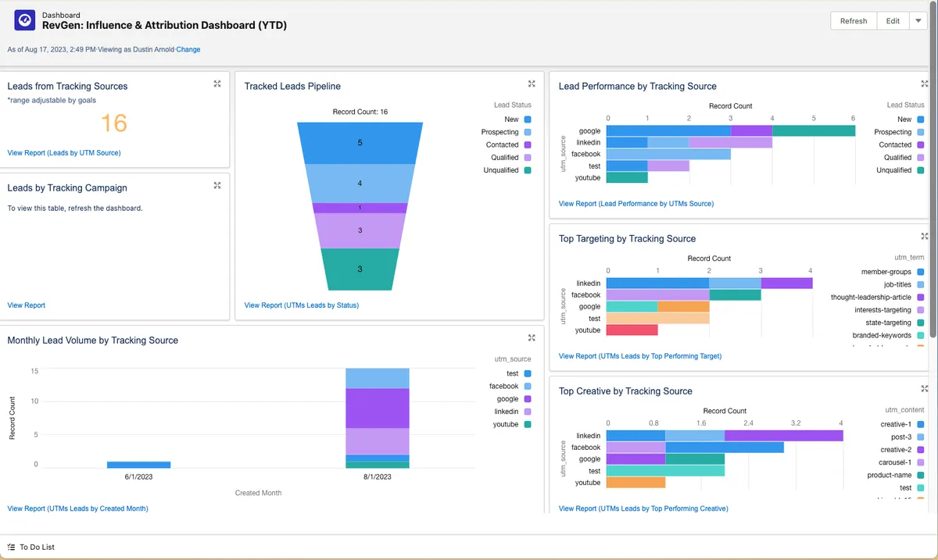
Task: Open View Report (UTMs Leads by Created Month)
Action: click(77, 508)
